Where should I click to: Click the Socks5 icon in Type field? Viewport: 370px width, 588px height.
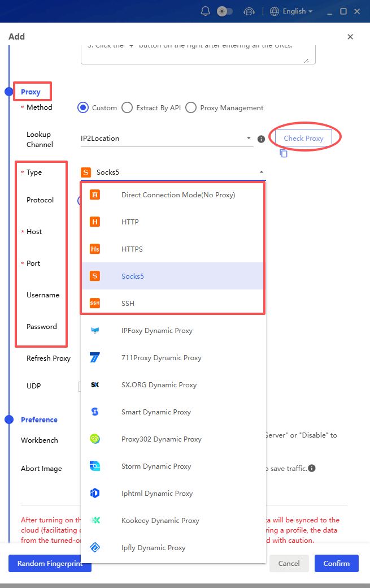coord(86,172)
